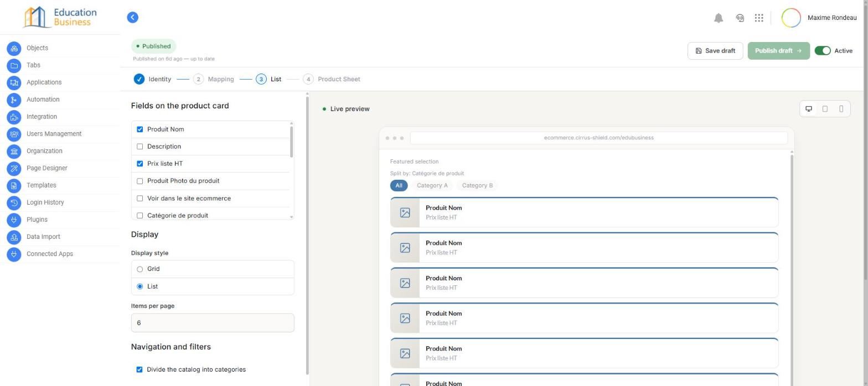
Task: Filter preview by Category A pill
Action: coord(432,186)
